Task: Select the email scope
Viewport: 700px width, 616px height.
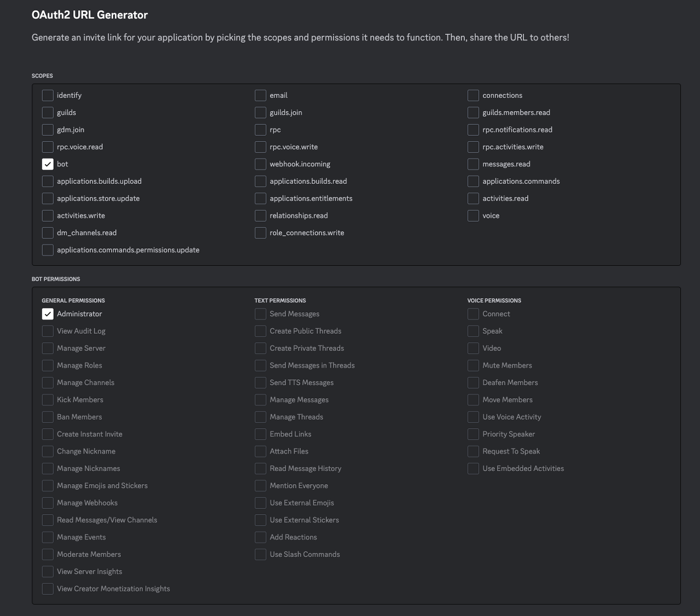Action: (260, 95)
